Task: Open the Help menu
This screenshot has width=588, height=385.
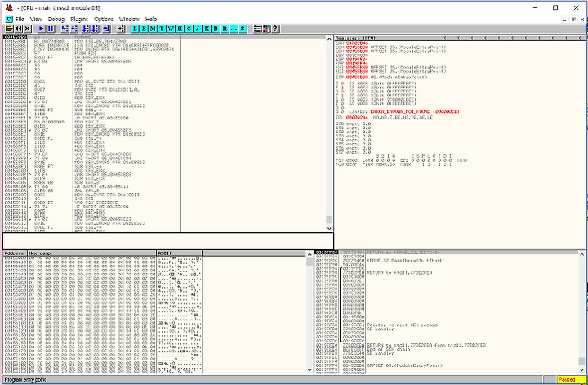Action: coord(151,19)
